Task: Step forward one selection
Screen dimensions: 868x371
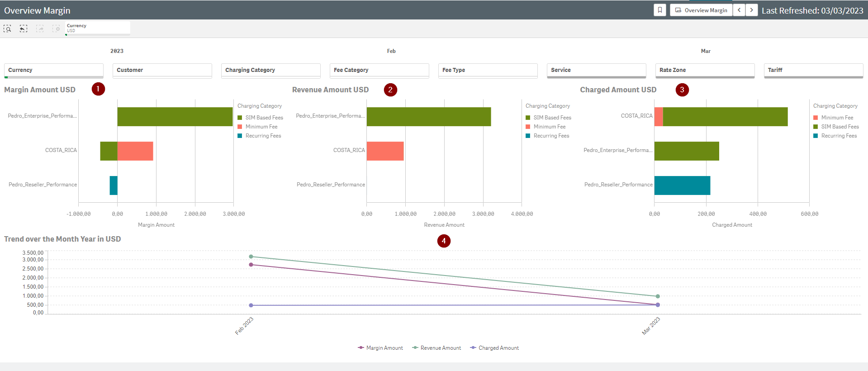Action: (40, 29)
